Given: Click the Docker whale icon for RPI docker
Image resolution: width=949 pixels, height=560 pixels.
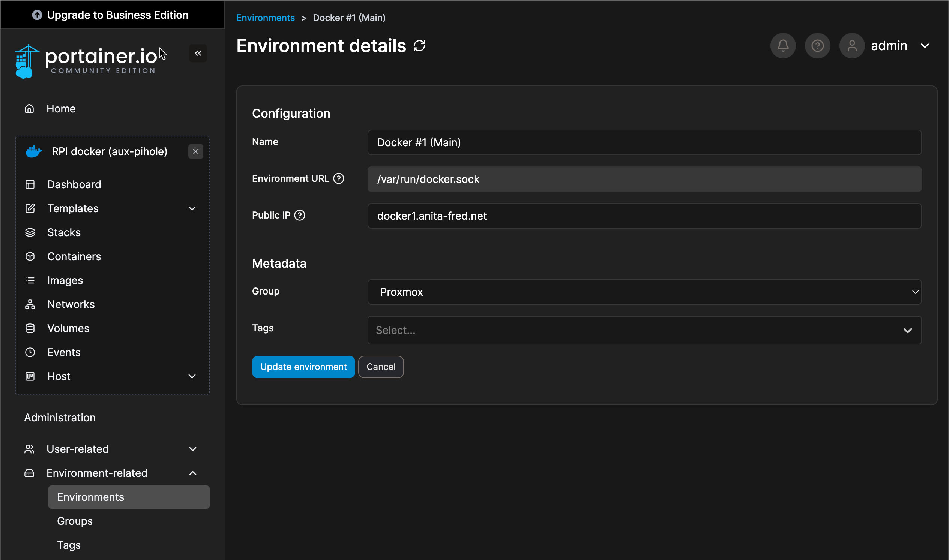Looking at the screenshot, I should pyautogui.click(x=34, y=151).
